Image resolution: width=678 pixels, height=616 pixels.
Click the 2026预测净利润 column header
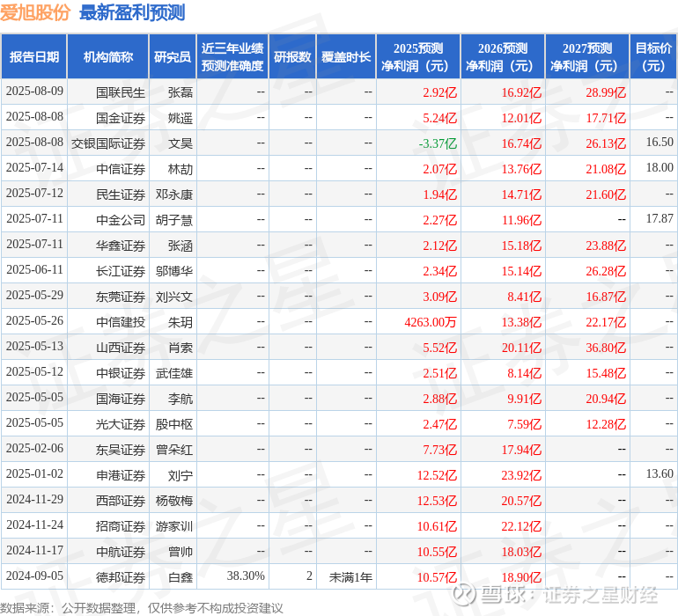tap(503, 56)
